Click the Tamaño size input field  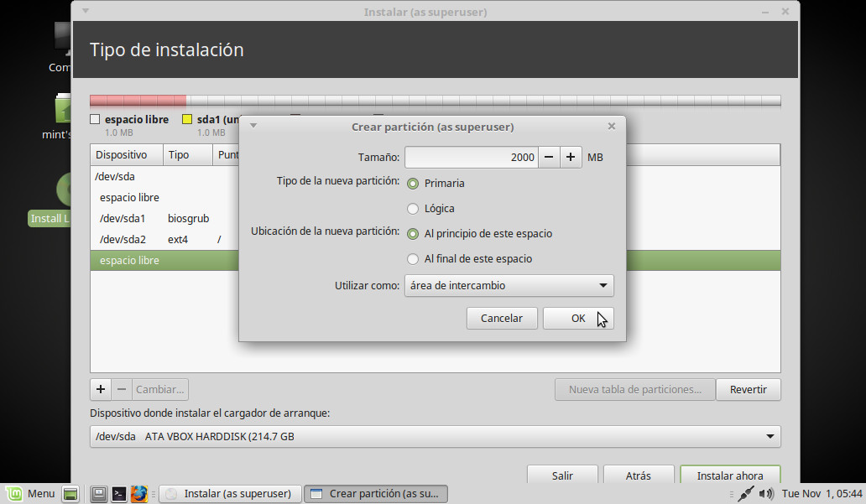coord(471,157)
